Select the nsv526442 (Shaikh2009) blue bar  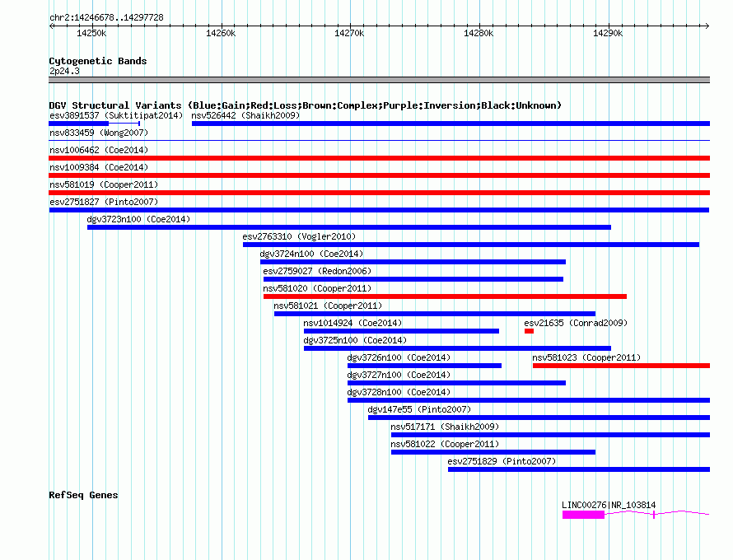[x=451, y=124]
